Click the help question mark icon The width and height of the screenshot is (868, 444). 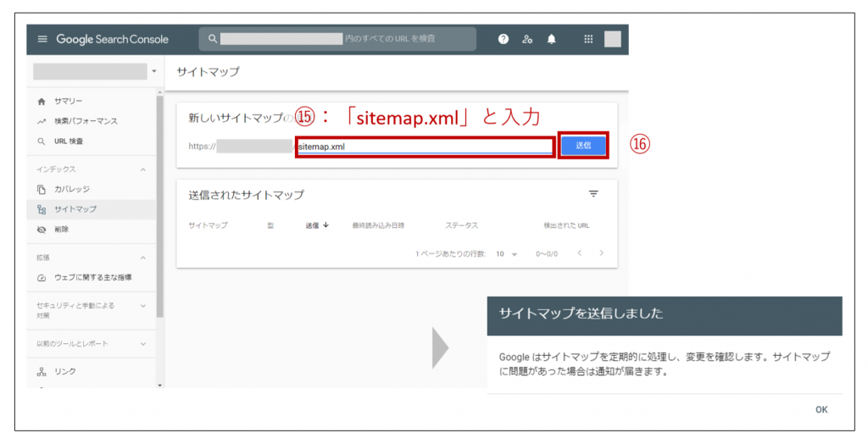click(504, 39)
